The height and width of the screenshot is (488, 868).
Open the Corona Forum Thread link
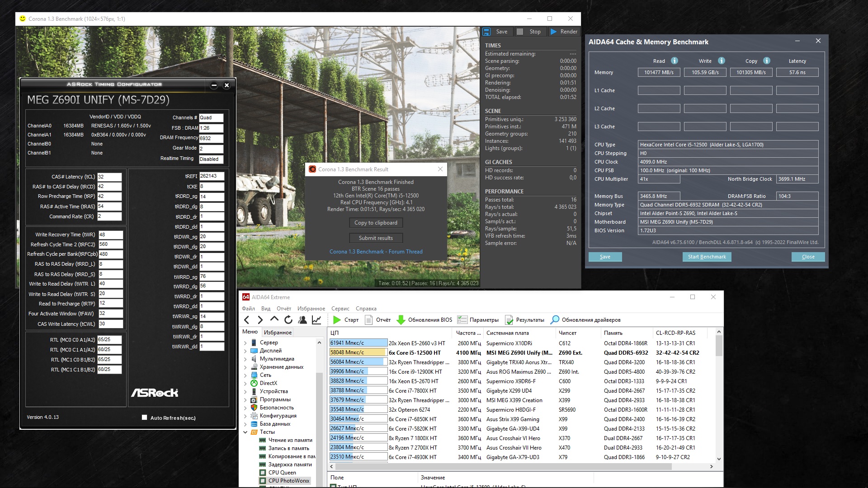376,252
